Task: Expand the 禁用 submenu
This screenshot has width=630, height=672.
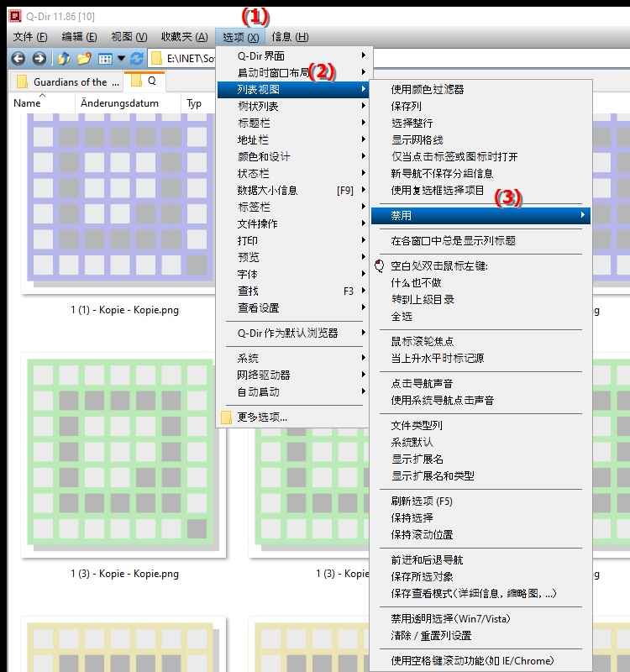Action: click(x=480, y=216)
